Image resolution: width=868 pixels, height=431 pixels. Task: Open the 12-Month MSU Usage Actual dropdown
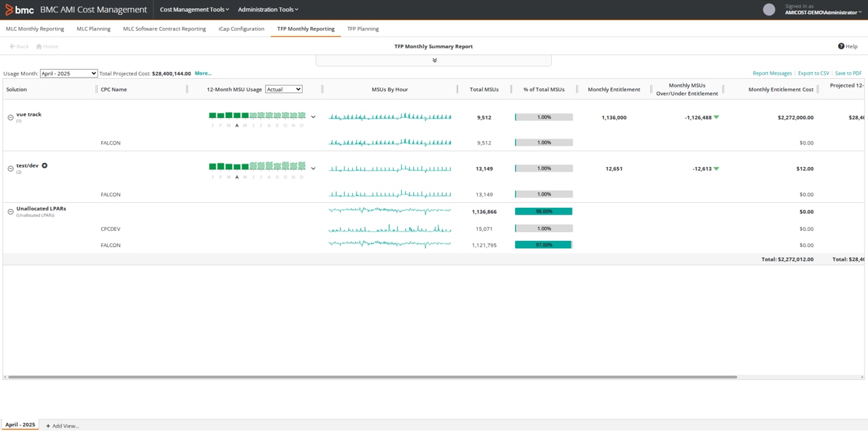[x=284, y=89]
